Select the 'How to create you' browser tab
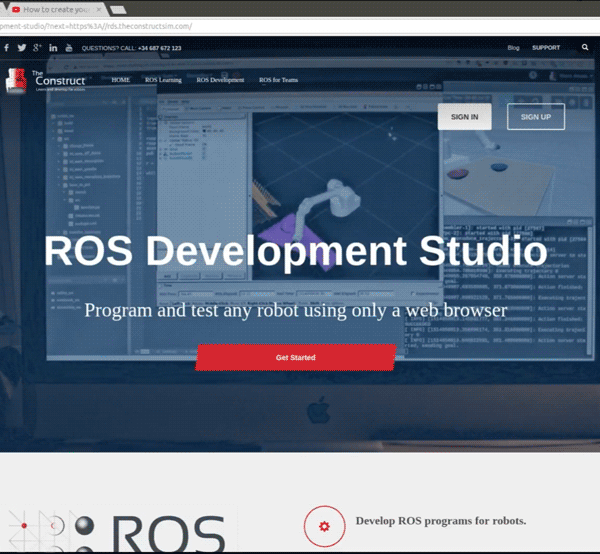The width and height of the screenshot is (600, 554). point(55,10)
